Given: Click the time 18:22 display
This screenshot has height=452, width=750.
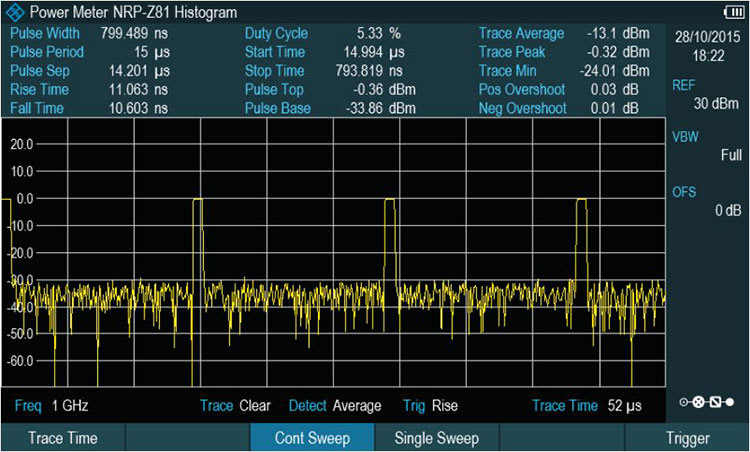Looking at the screenshot, I should point(708,56).
